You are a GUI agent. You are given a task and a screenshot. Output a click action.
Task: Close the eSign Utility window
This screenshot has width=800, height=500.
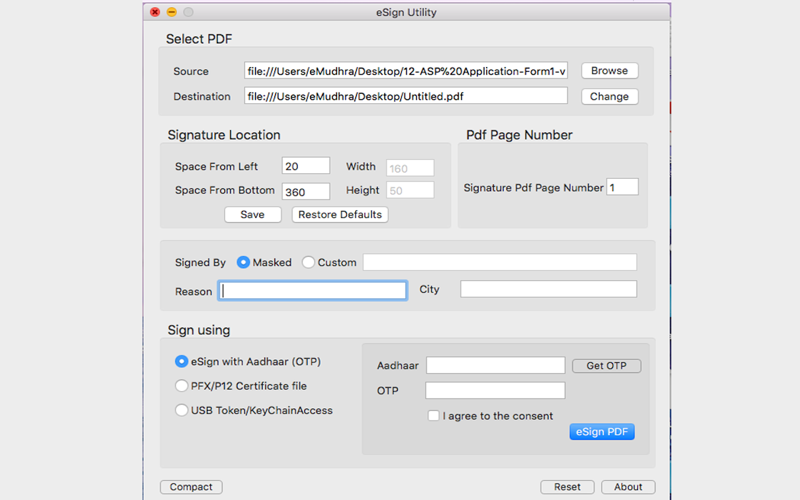pos(155,12)
